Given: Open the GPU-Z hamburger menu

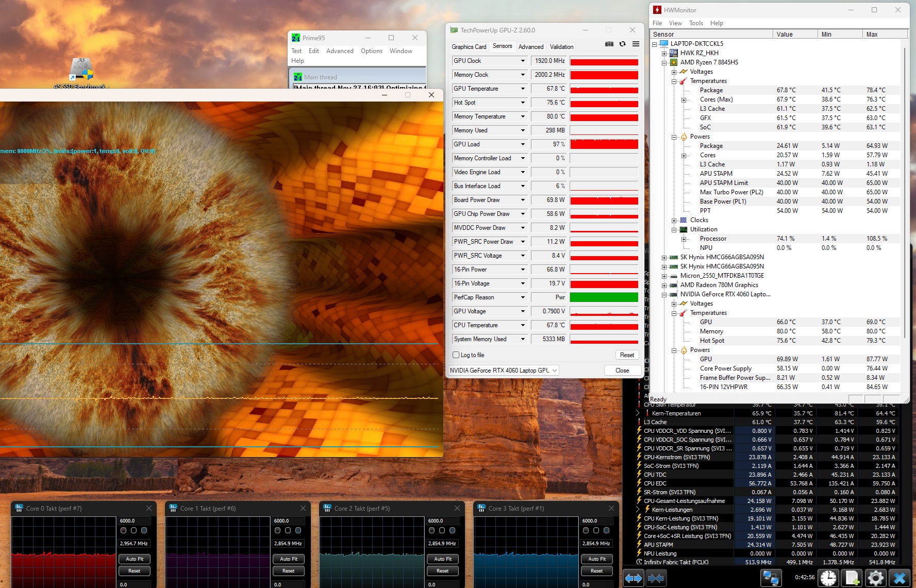Looking at the screenshot, I should click(636, 44).
